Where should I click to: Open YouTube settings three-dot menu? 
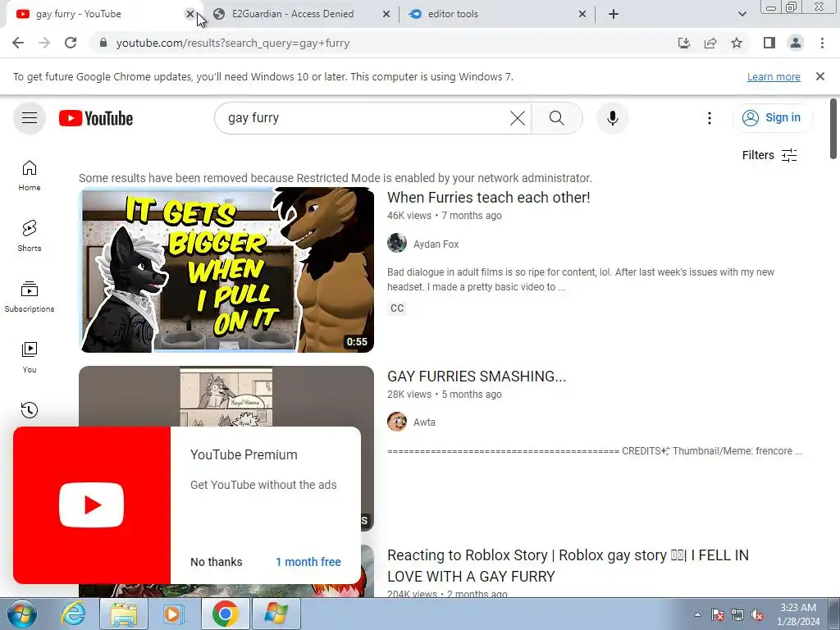click(x=710, y=118)
